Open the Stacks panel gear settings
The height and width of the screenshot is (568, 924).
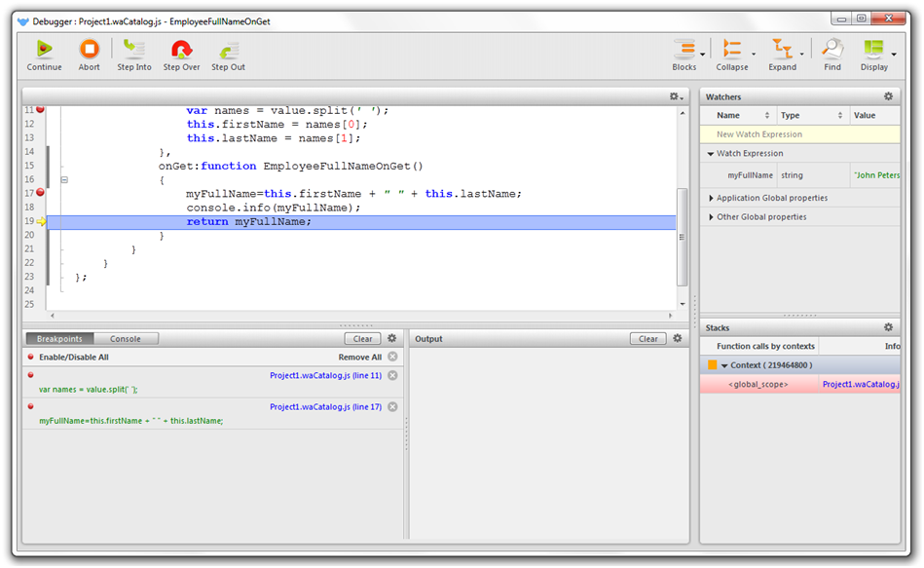[888, 328]
